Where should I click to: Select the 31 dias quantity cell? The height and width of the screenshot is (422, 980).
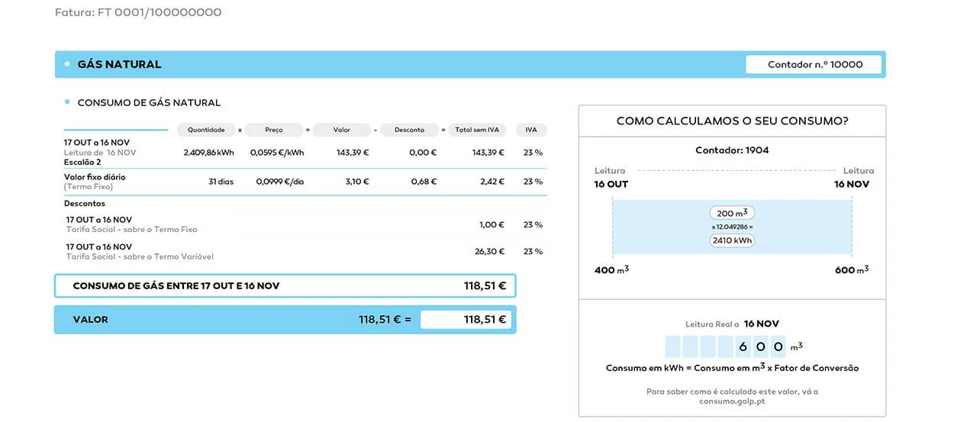221,182
